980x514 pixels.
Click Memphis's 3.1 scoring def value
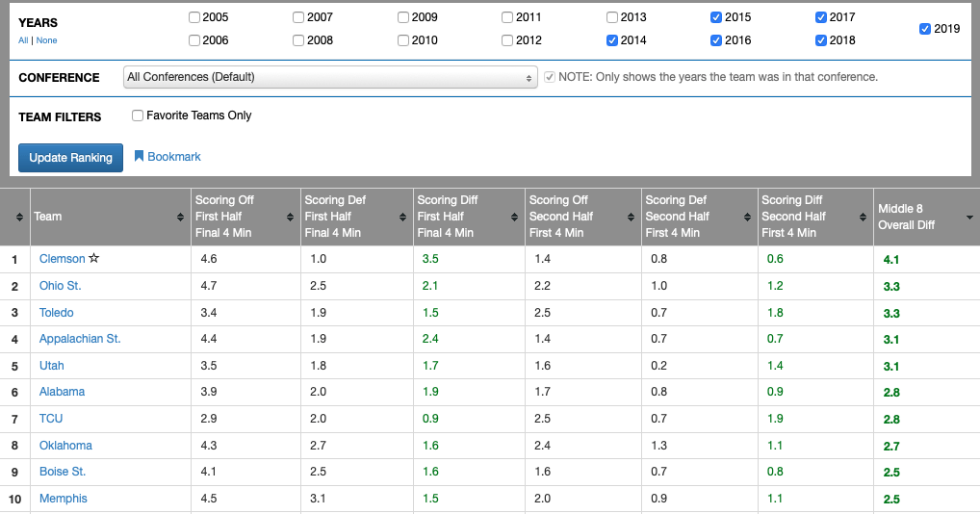point(318,499)
